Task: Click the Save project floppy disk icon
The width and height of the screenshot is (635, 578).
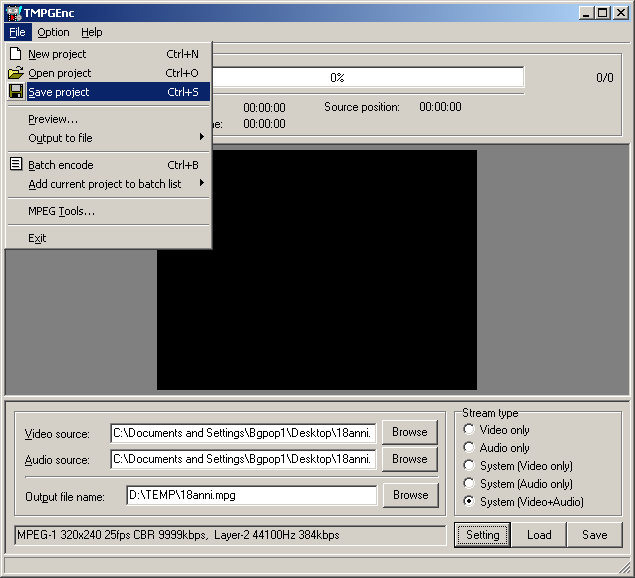Action: 16,92
